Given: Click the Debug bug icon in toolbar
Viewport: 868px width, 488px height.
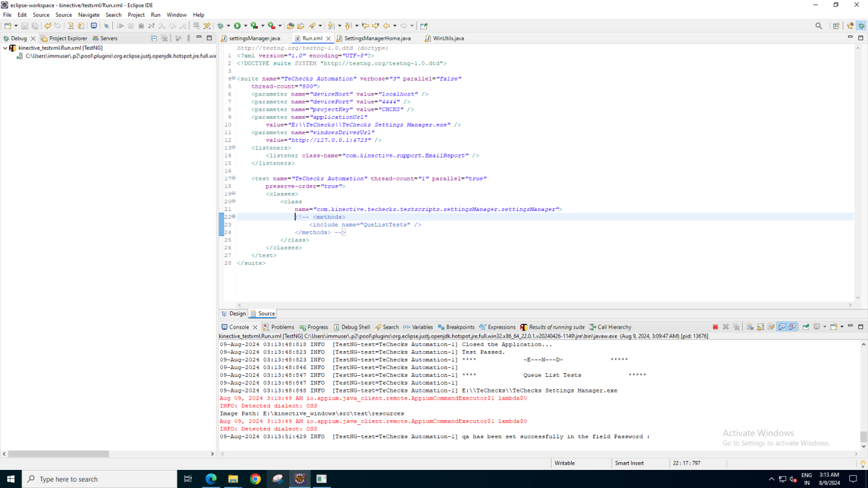Looking at the screenshot, I should [220, 26].
